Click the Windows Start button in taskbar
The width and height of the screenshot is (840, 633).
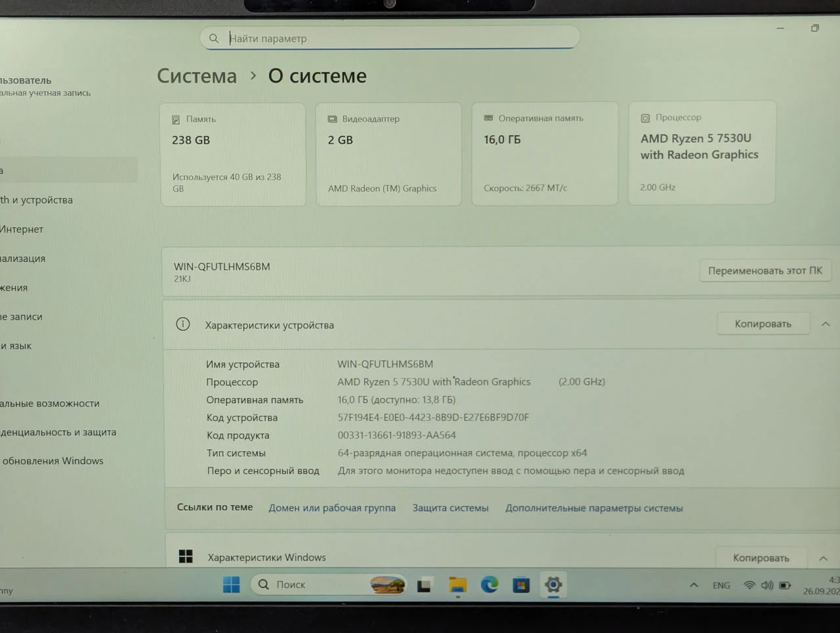[x=232, y=584]
